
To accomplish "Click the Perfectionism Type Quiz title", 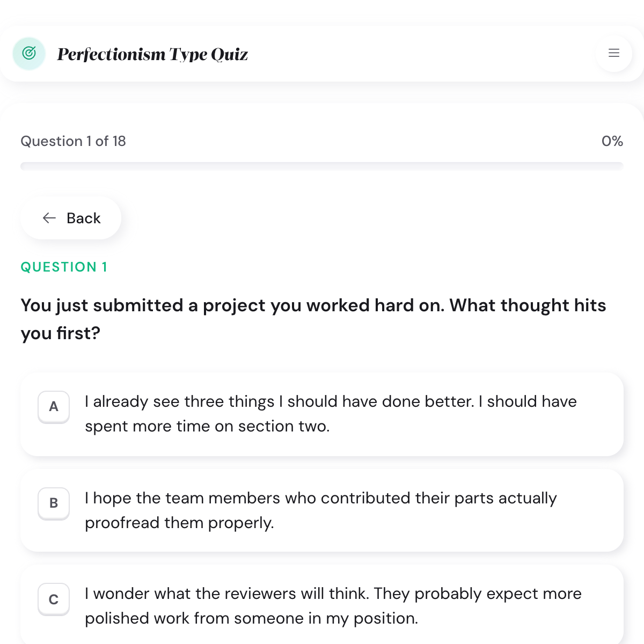I will tap(152, 54).
